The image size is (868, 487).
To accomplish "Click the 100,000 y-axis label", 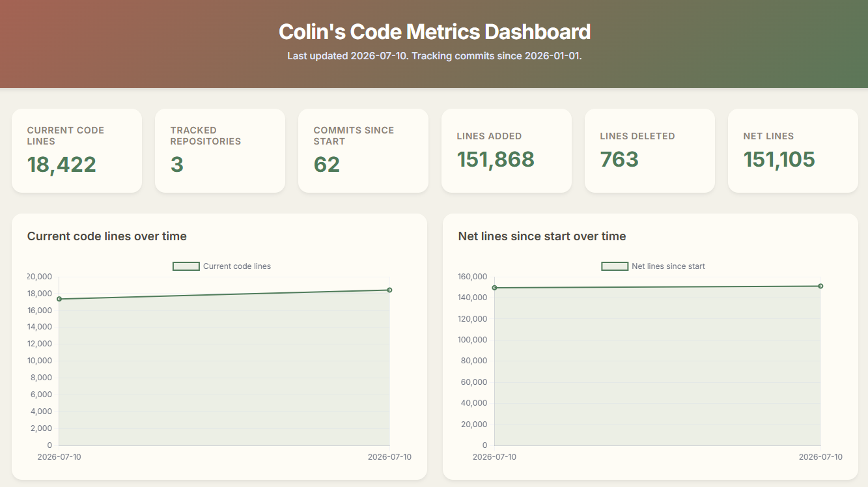I will pyautogui.click(x=473, y=340).
